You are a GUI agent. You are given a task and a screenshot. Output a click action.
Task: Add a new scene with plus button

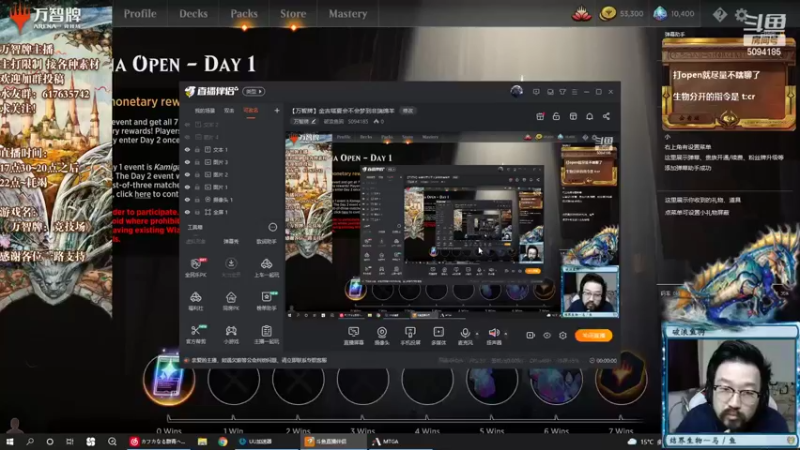[x=277, y=110]
